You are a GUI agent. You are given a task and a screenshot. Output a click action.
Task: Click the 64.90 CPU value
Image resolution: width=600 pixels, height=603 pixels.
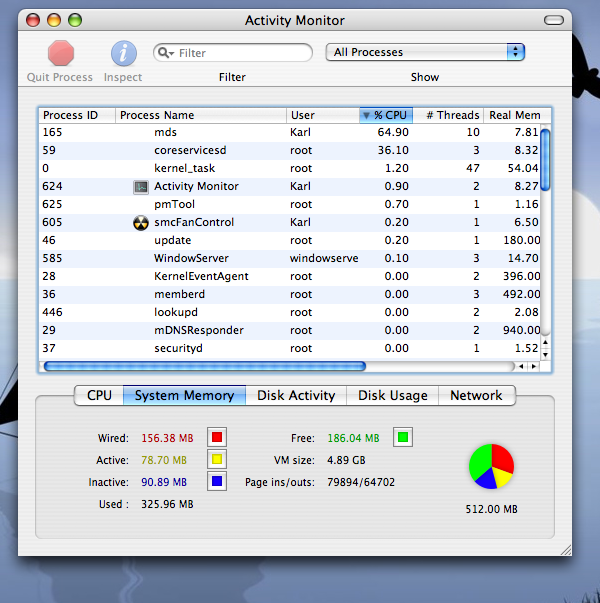point(393,133)
